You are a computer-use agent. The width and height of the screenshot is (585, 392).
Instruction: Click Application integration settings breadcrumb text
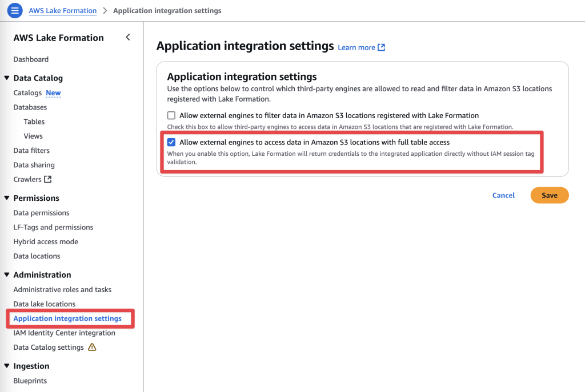(167, 11)
